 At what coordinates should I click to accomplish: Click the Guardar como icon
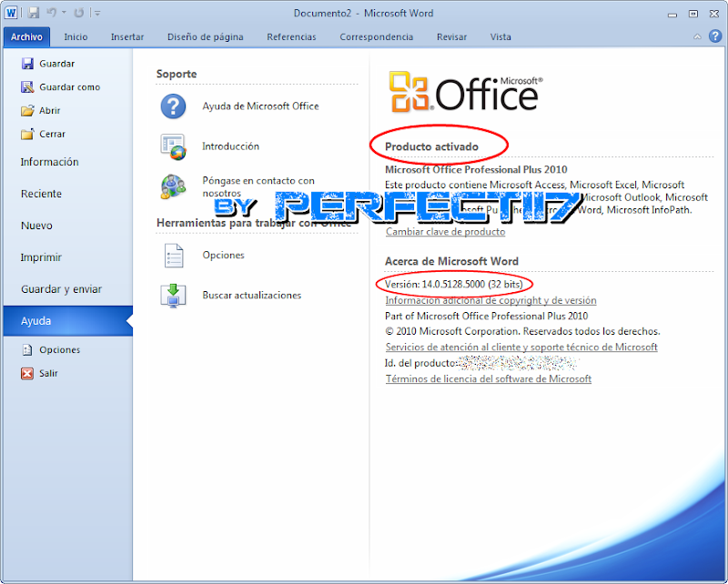[x=27, y=86]
